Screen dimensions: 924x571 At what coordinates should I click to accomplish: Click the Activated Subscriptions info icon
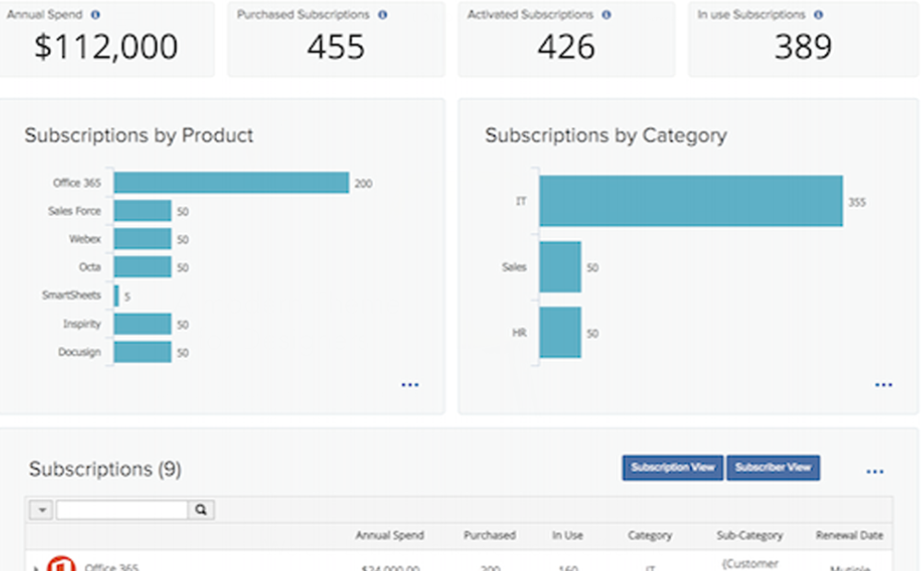pyautogui.click(x=605, y=15)
